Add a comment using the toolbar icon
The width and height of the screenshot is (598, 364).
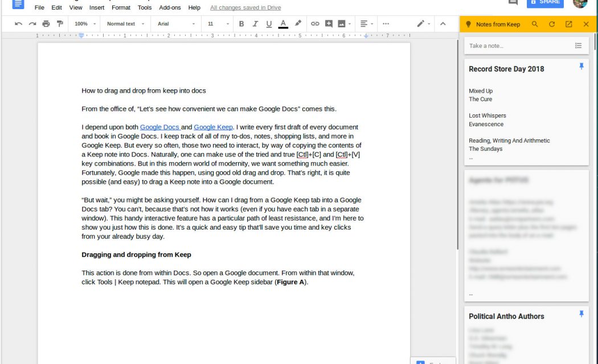[329, 24]
